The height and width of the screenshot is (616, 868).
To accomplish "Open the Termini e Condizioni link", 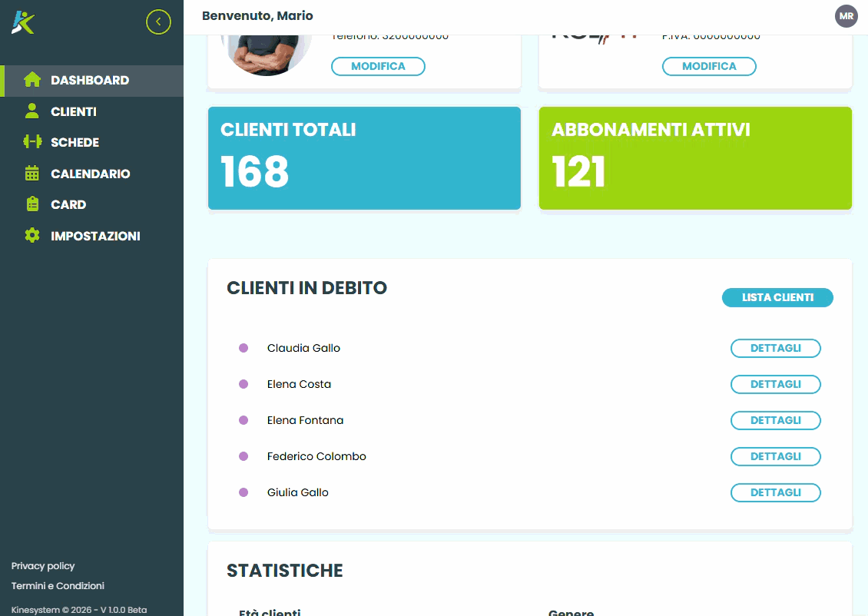I will pos(58,585).
